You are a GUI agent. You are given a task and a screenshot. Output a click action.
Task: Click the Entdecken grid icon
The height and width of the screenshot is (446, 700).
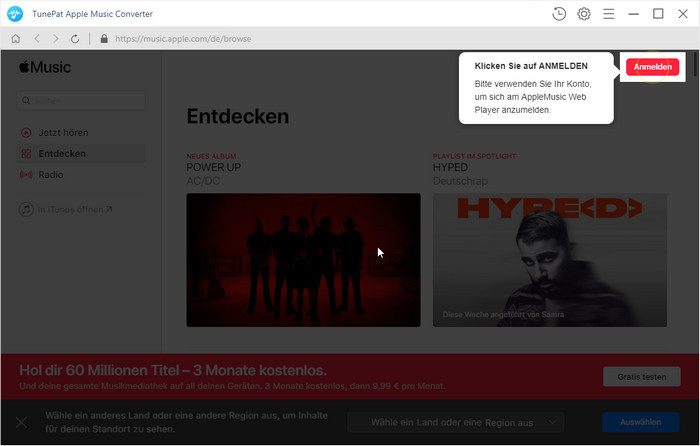(x=26, y=154)
